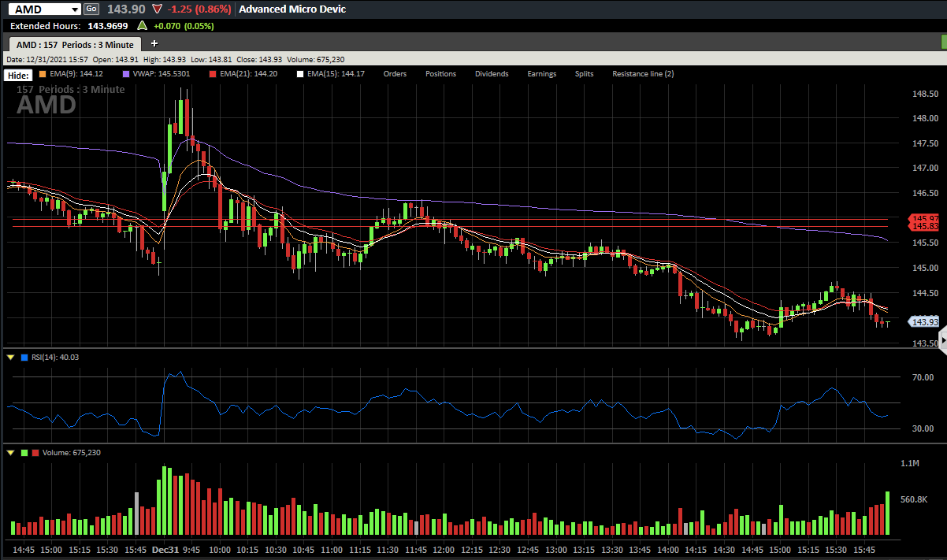Toggle the EMA(21): 144.20 indicator label

coord(248,74)
